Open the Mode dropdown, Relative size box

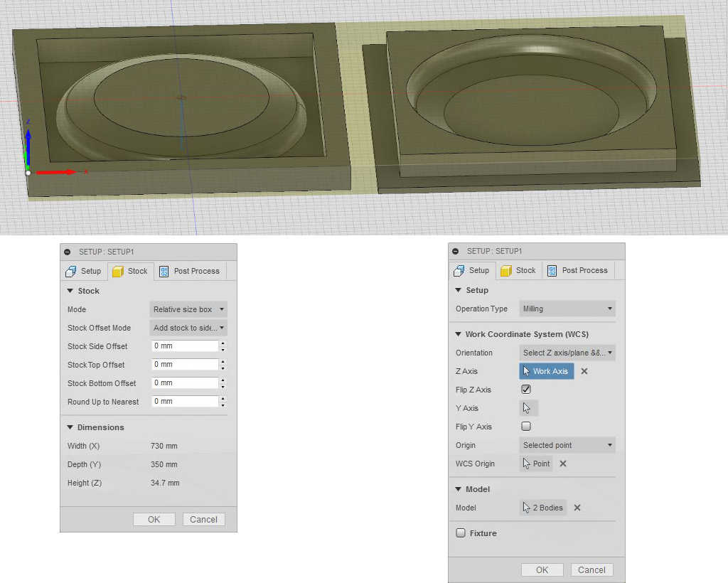[x=188, y=309]
